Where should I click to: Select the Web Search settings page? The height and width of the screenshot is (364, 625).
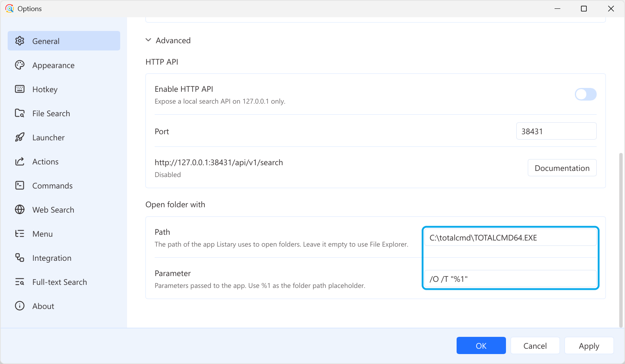coord(64,210)
